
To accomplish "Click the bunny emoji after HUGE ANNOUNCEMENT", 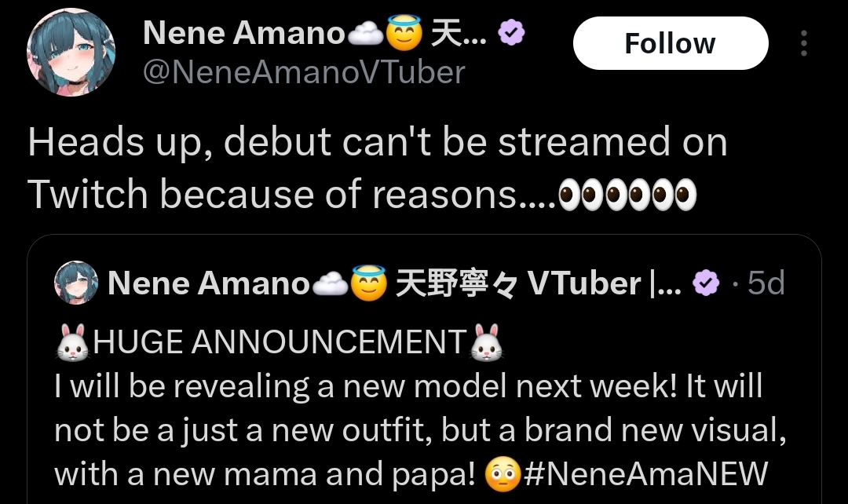I will click(x=486, y=342).
